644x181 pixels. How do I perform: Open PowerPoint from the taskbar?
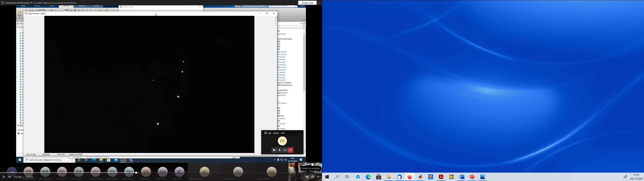point(472,177)
